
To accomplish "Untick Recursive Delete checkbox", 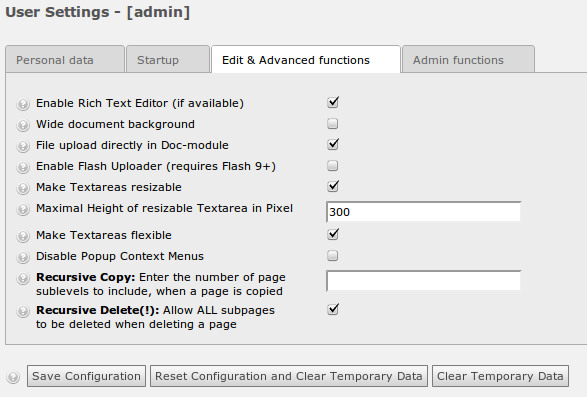I will click(332, 310).
